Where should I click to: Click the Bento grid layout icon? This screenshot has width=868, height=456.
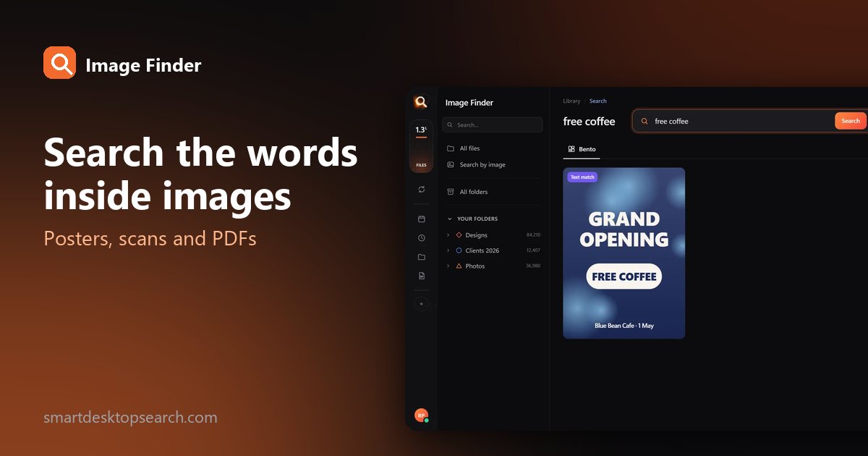tap(571, 149)
